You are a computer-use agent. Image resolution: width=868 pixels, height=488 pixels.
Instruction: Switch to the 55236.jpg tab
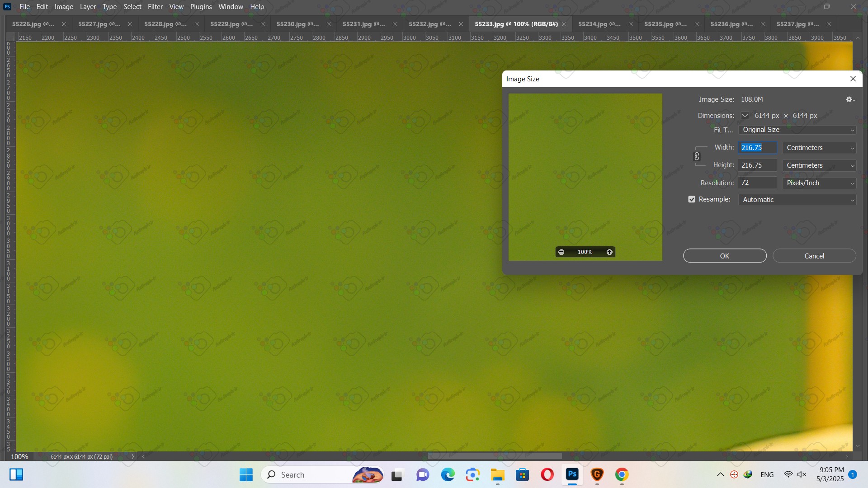[731, 24]
